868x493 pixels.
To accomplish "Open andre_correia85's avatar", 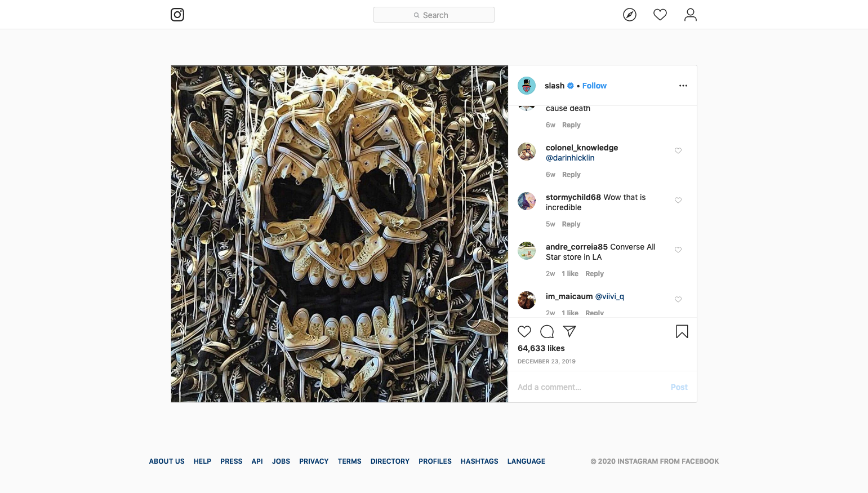I will [527, 251].
